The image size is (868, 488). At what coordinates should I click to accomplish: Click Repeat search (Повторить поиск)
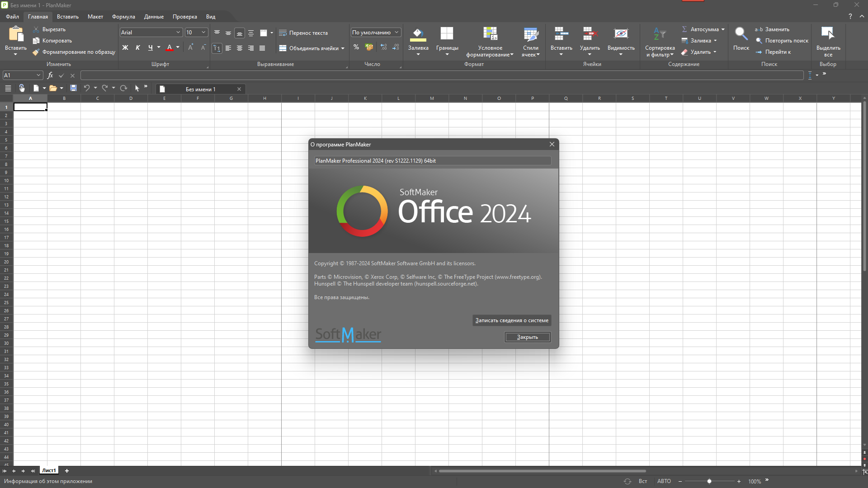(x=782, y=41)
